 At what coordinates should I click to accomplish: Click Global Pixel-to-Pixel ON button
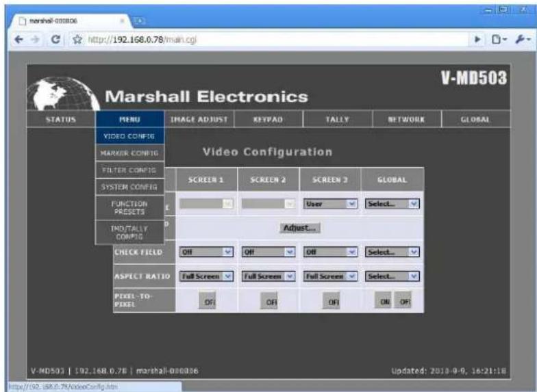point(384,300)
